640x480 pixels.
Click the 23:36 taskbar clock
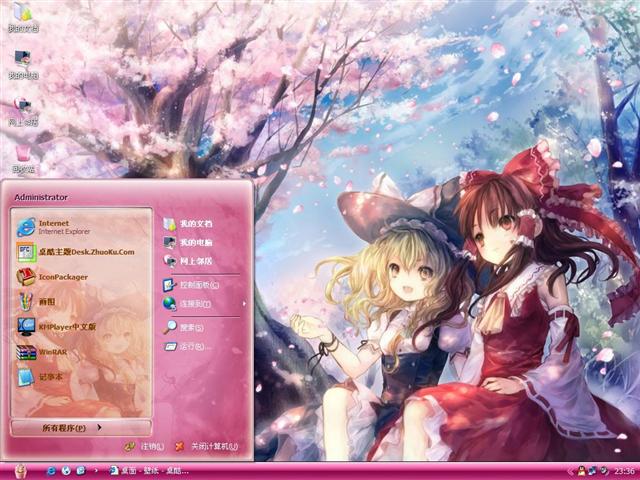[x=624, y=471]
